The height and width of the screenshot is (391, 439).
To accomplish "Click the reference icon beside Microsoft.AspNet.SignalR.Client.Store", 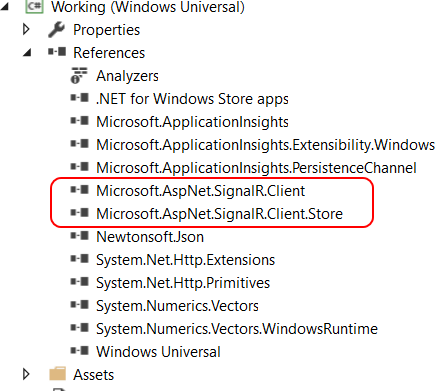I will [x=80, y=213].
